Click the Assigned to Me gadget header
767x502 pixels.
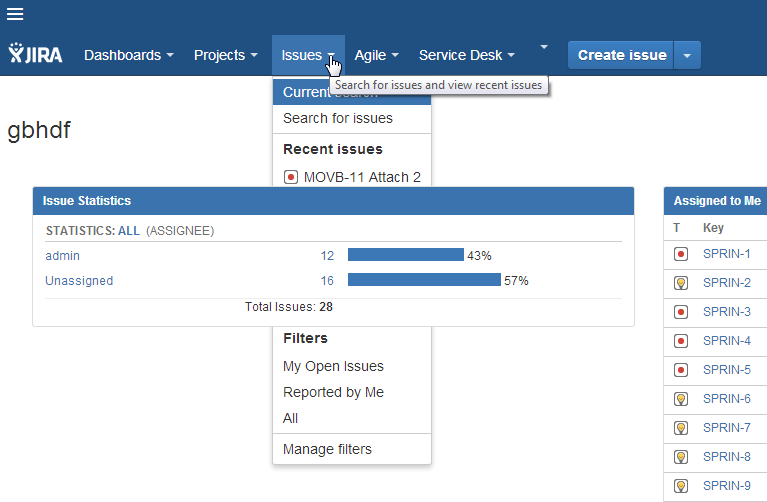tap(715, 201)
